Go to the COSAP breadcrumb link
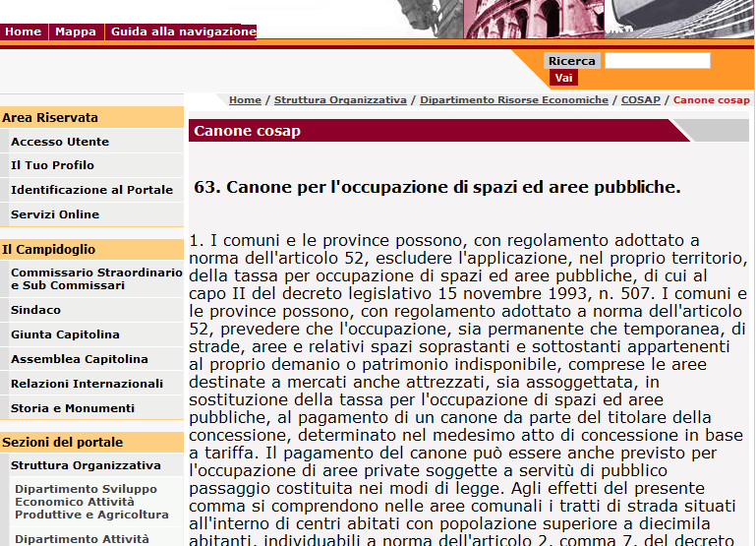The image size is (756, 546). click(641, 99)
